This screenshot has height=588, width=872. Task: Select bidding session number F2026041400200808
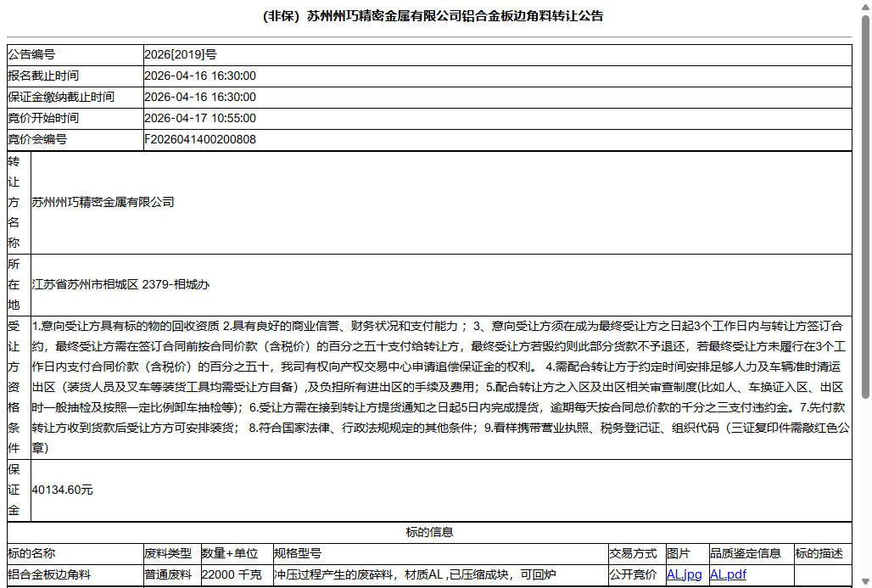[200, 139]
